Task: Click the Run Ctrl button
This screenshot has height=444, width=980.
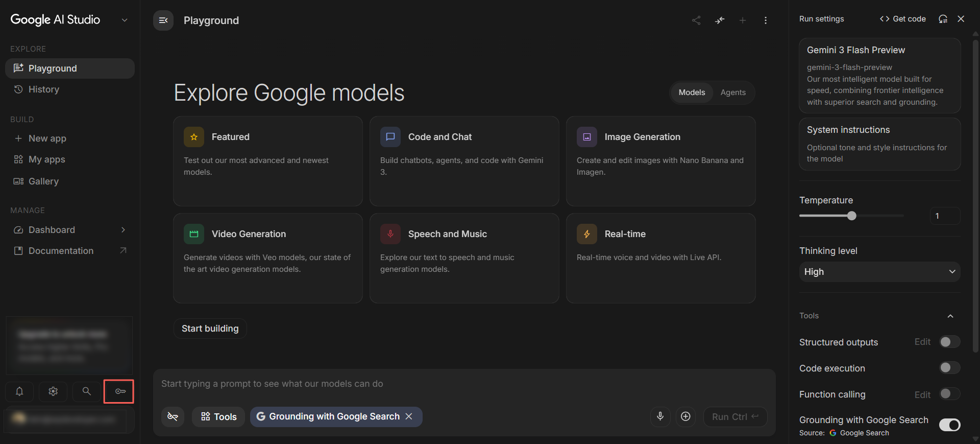Action: [735, 416]
